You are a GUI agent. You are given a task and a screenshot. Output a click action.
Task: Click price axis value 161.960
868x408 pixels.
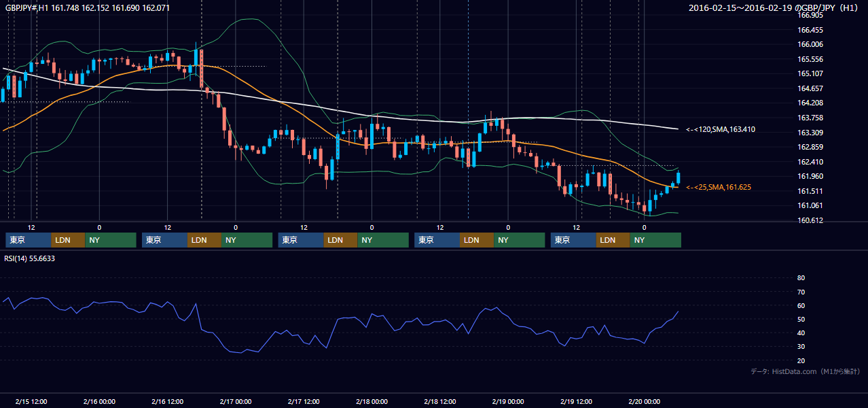tap(810, 176)
